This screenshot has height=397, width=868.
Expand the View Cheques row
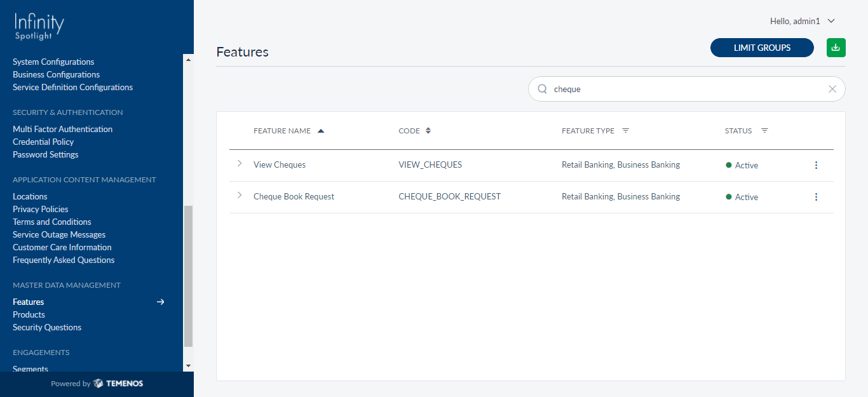coord(240,164)
